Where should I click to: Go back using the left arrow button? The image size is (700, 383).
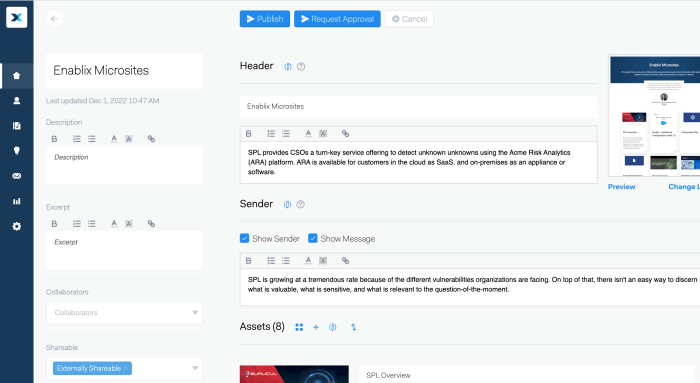pyautogui.click(x=54, y=19)
